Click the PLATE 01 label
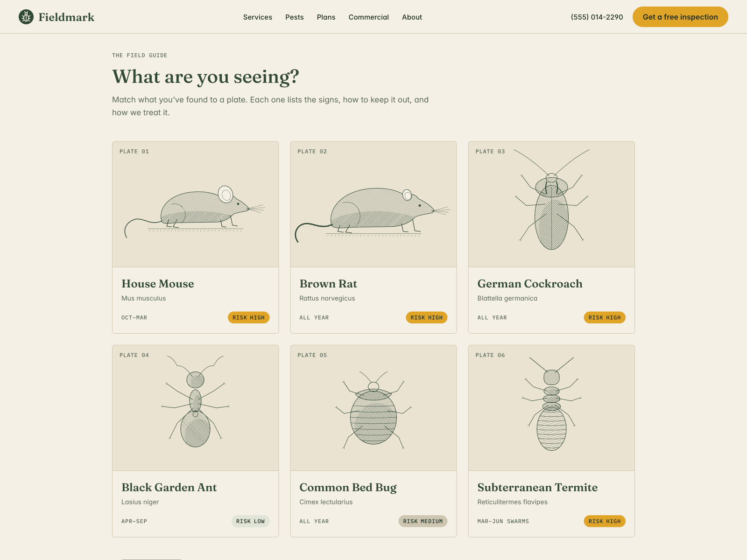Screen dimensions: 747x560 134,152
